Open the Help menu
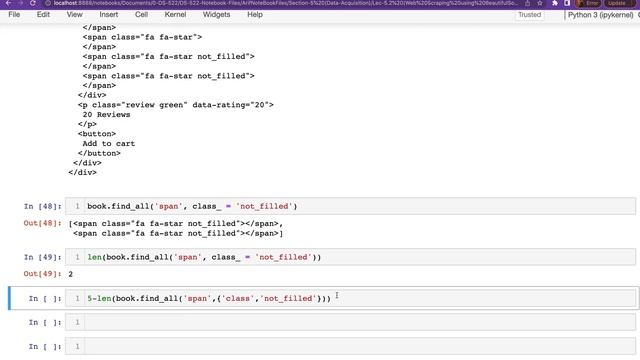Image resolution: width=640 pixels, height=360 pixels. 255,14
